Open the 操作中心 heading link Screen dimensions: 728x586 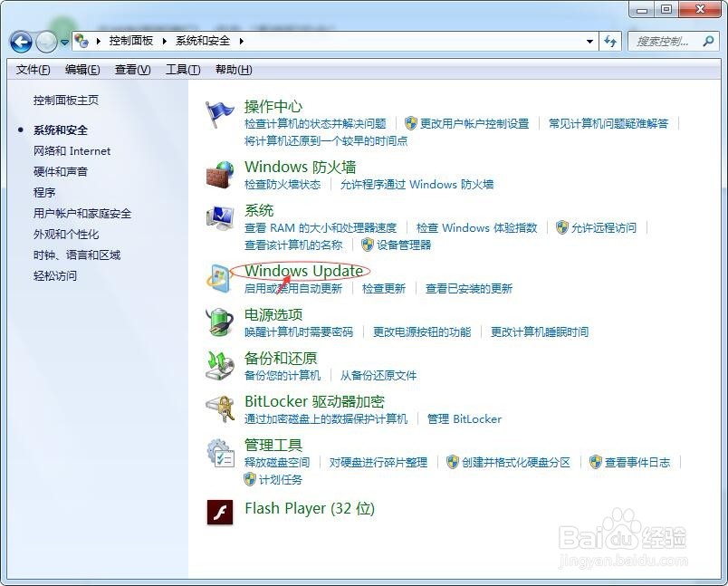[x=273, y=106]
